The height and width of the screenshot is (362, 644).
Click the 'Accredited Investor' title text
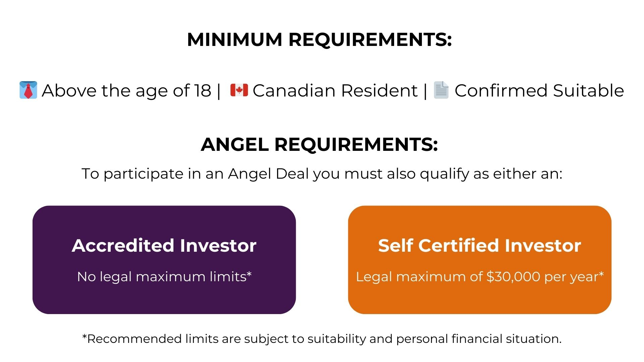tap(164, 245)
